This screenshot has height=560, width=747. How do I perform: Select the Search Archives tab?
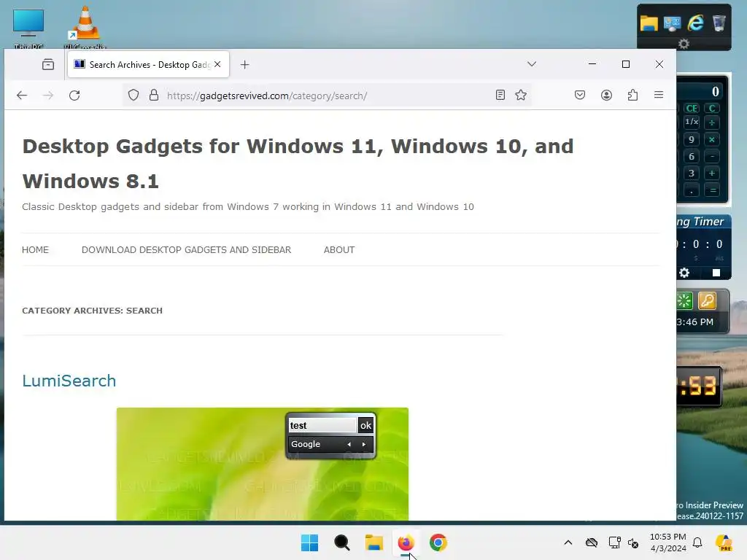tap(148, 64)
